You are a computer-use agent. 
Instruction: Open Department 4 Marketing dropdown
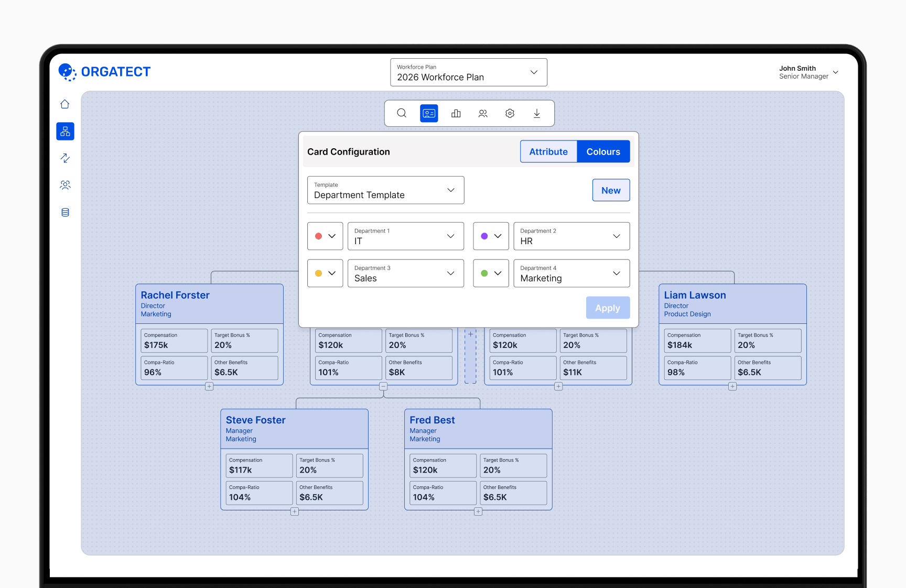click(571, 274)
